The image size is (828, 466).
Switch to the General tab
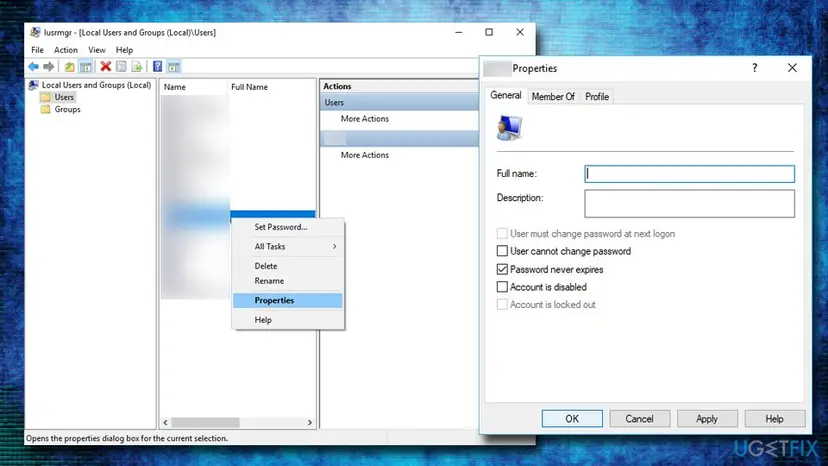point(506,96)
